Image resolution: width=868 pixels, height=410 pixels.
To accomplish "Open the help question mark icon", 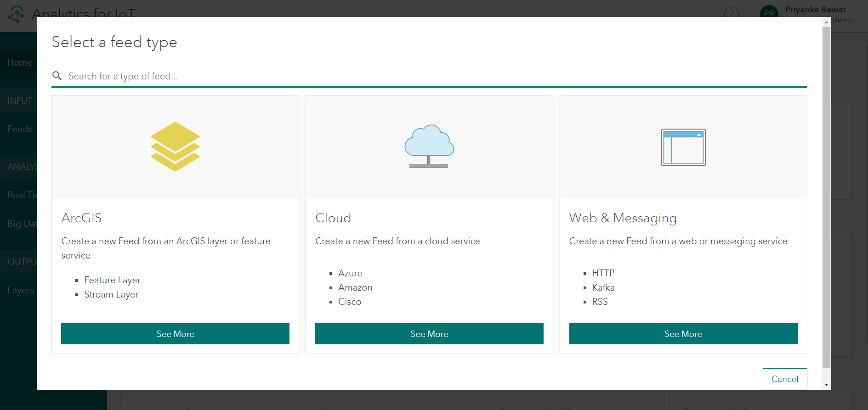I will [732, 13].
